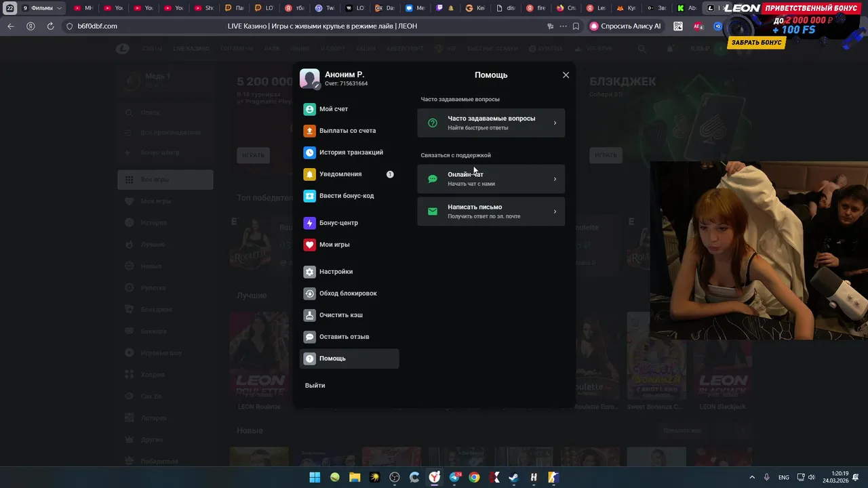Click notifications unread count badge
Image resolution: width=868 pixels, height=488 pixels.
click(390, 174)
